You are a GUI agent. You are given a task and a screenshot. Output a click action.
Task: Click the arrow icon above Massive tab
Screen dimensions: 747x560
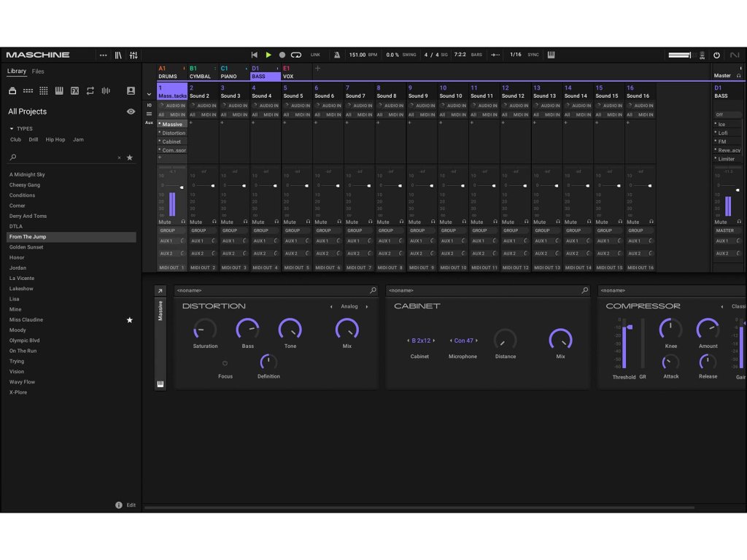coord(160,290)
